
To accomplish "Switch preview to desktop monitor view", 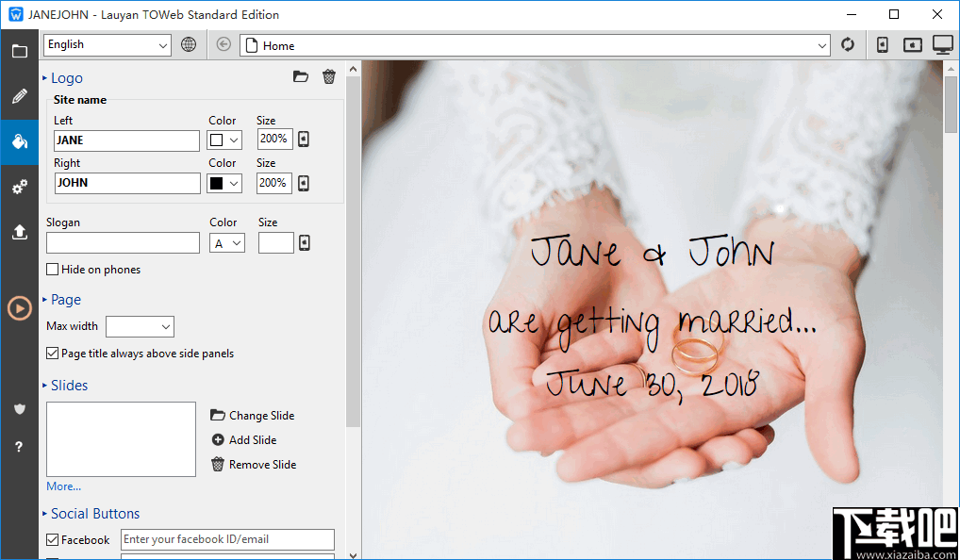I will [942, 44].
